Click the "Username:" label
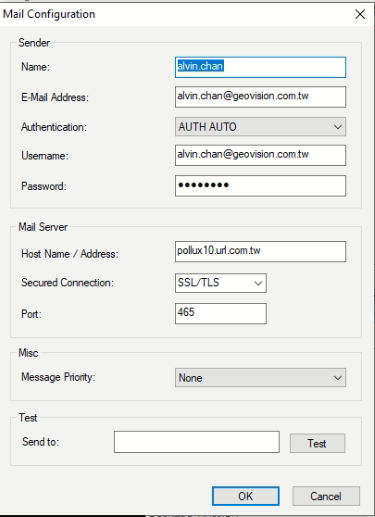Viewport: 375px width, 517px height. click(45, 156)
